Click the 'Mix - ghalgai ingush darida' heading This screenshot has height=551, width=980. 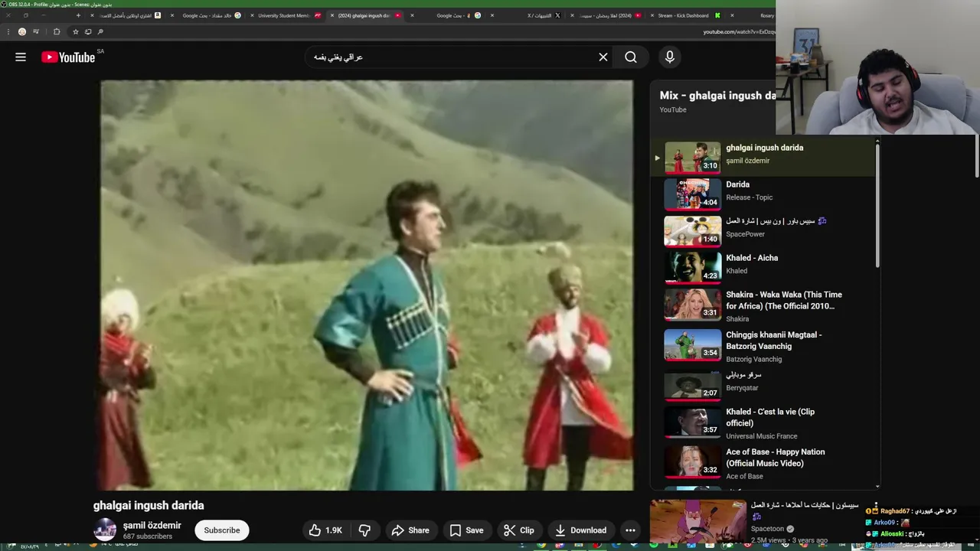tap(717, 96)
